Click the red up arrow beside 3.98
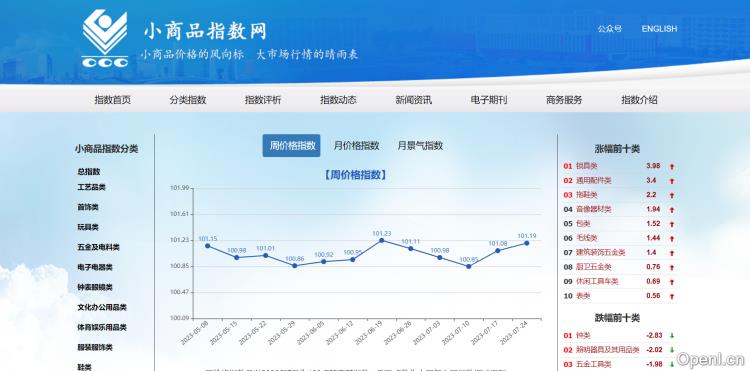The image size is (750, 371). (672, 167)
